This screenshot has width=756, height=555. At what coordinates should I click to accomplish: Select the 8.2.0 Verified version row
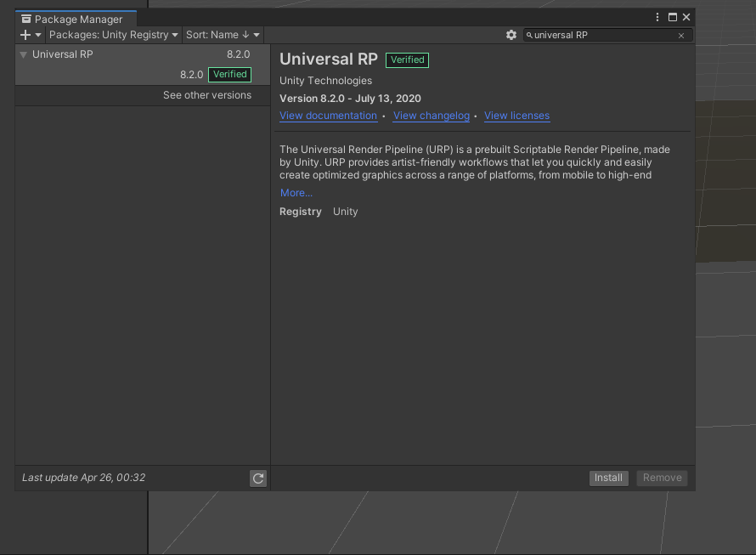(143, 74)
